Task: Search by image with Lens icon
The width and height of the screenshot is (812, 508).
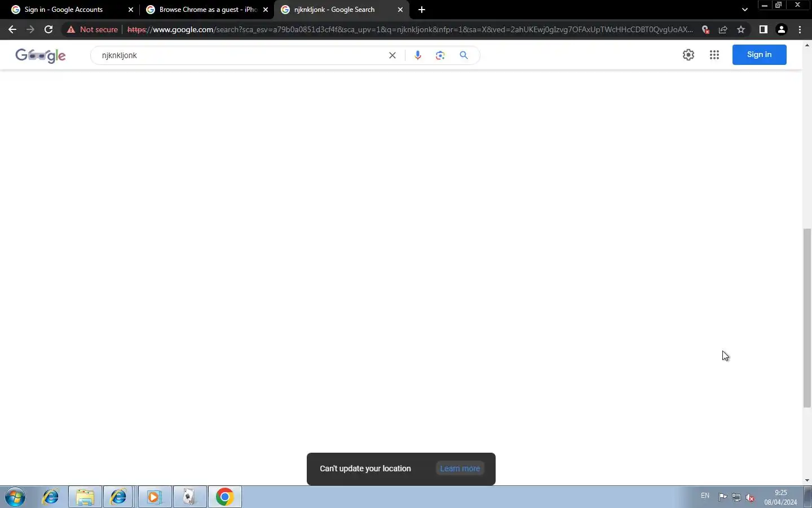Action: tap(440, 55)
